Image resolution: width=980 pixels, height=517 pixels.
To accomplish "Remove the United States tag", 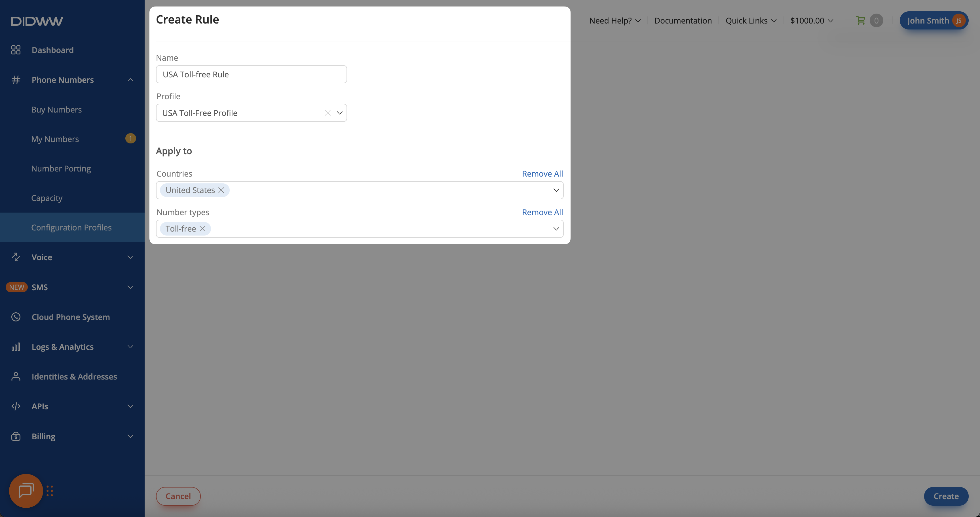I will [x=221, y=190].
